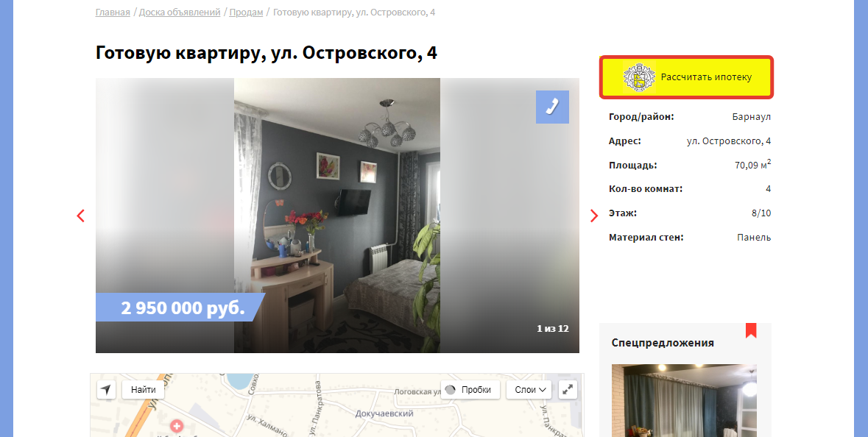Click the map geolocation arrow icon
The image size is (868, 437).
(106, 389)
